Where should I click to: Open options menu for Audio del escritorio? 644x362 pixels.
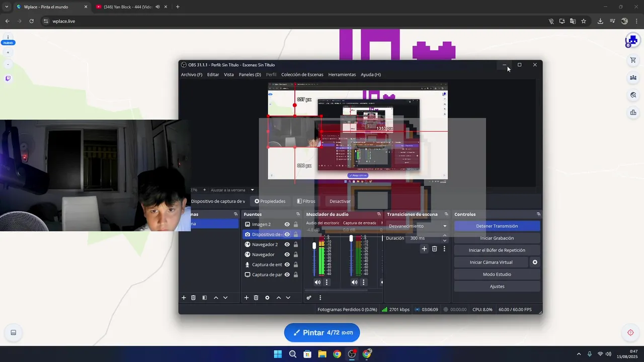pyautogui.click(x=327, y=282)
